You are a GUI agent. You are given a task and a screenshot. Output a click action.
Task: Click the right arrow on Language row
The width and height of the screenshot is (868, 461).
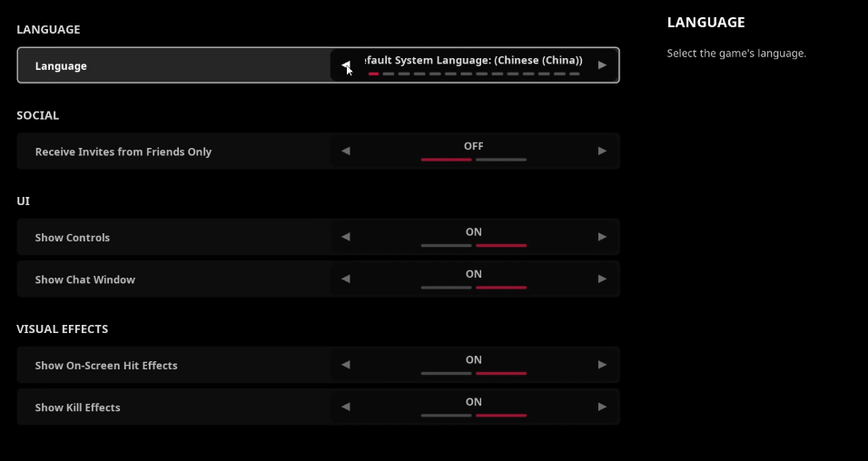coord(602,65)
